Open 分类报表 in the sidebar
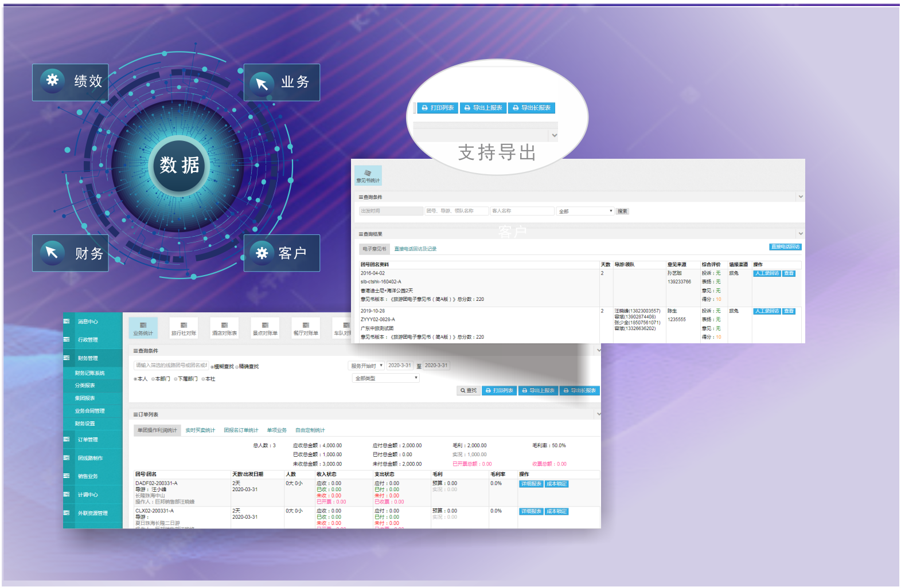Image resolution: width=901 pixels, height=588 pixels. [85, 386]
